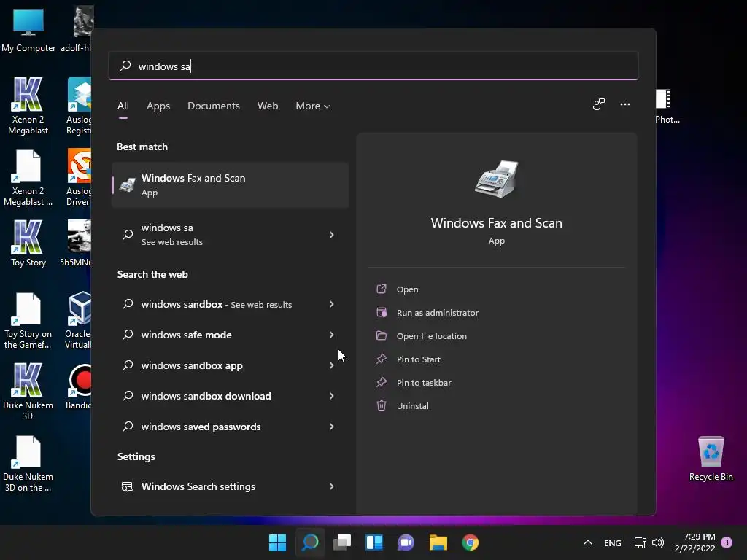747x560 pixels.
Task: Expand windows sa web results chevron
Action: 331,234
